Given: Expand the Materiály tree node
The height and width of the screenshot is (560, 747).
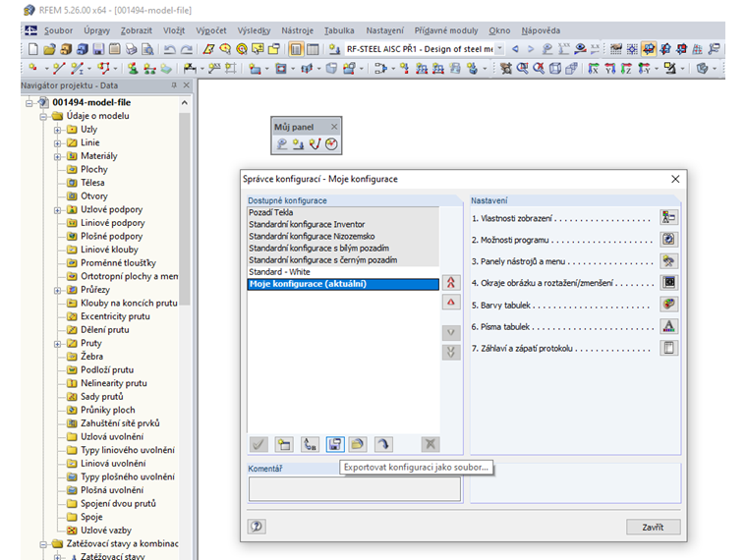Looking at the screenshot, I should 57,156.
